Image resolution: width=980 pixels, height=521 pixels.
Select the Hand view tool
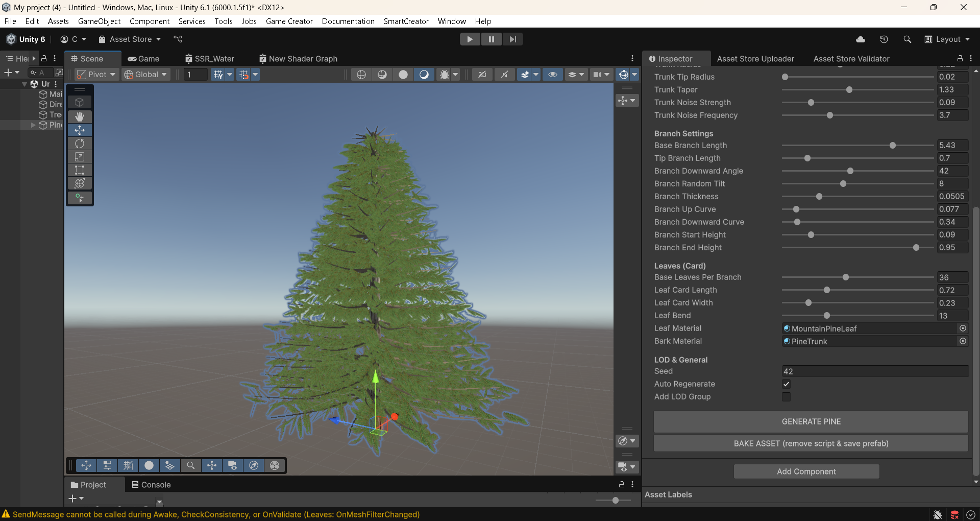80,117
